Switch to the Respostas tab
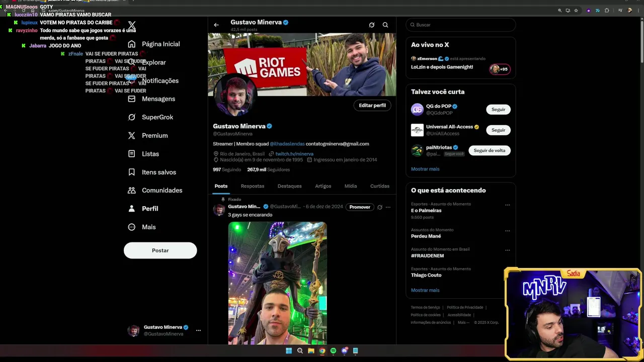Screen dimensions: 644x362 coord(253,186)
